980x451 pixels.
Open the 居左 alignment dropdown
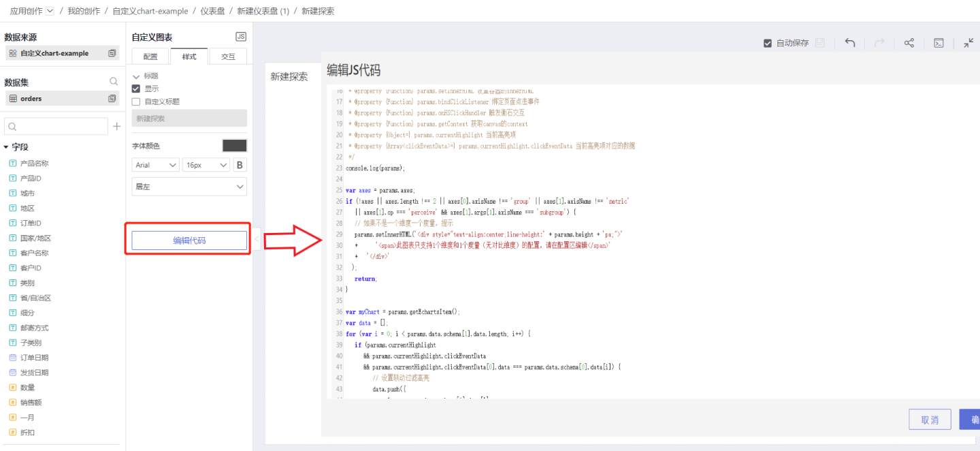point(189,187)
